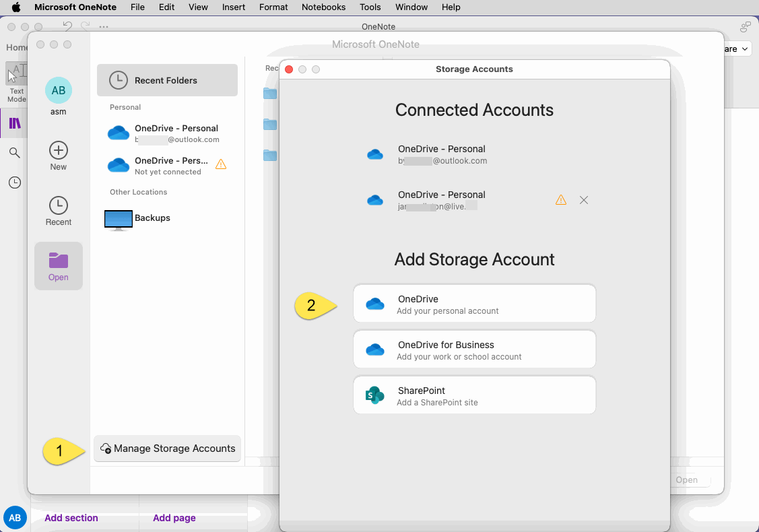Close the Storage Accounts dialog
This screenshot has width=759, height=532.
[x=289, y=69]
